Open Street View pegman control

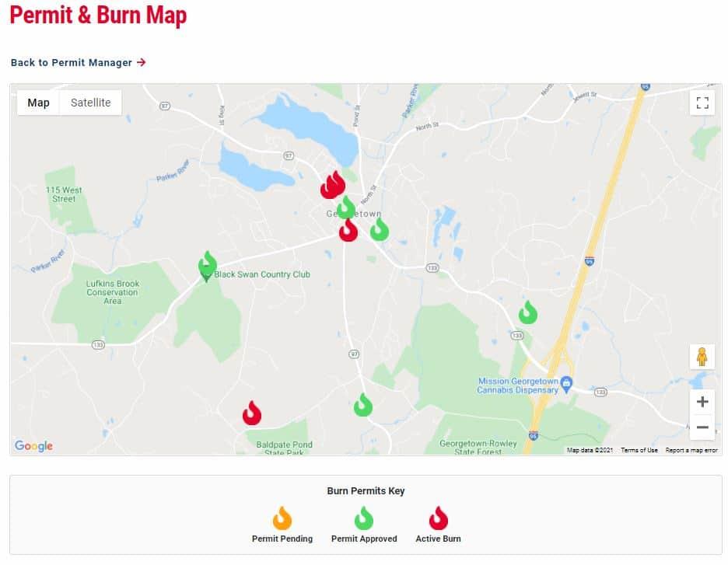point(702,357)
